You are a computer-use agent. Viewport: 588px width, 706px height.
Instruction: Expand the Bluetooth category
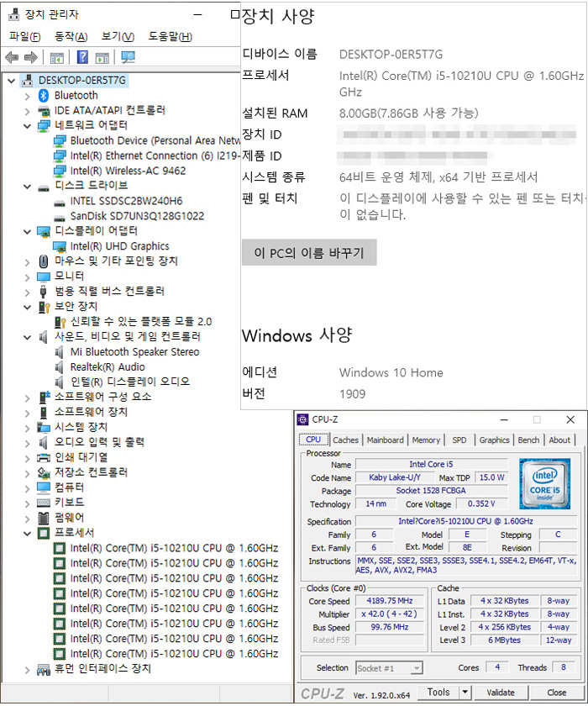(27, 97)
